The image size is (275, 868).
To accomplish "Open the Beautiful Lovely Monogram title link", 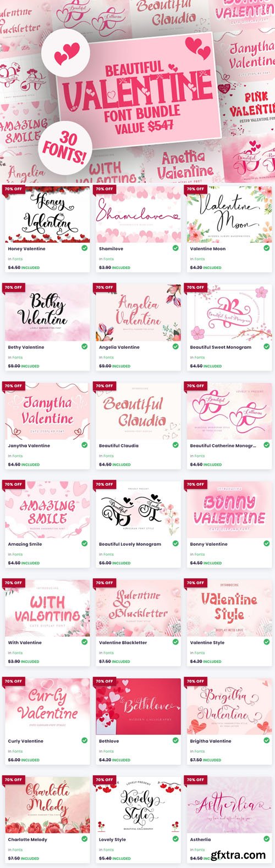I will coord(130,544).
